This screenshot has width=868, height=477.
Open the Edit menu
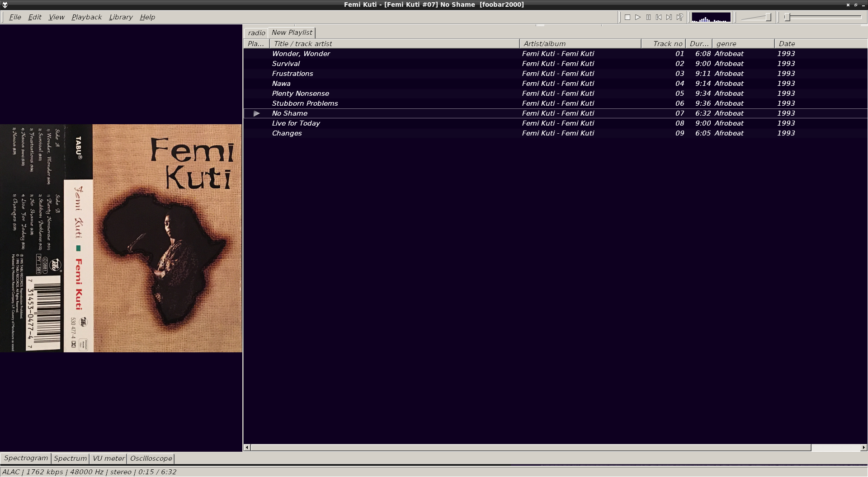35,17
